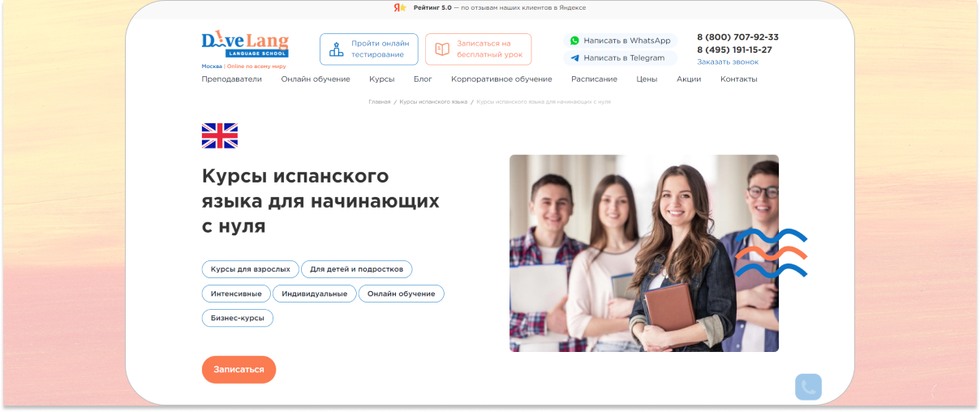Click the DiveLang logo
This screenshot has width=980, height=412.
(244, 45)
